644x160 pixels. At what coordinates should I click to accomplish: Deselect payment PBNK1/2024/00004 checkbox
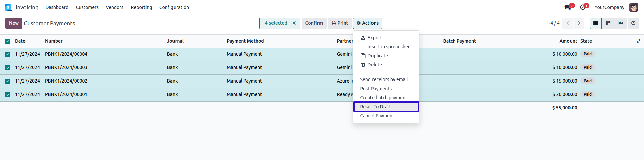(8, 54)
